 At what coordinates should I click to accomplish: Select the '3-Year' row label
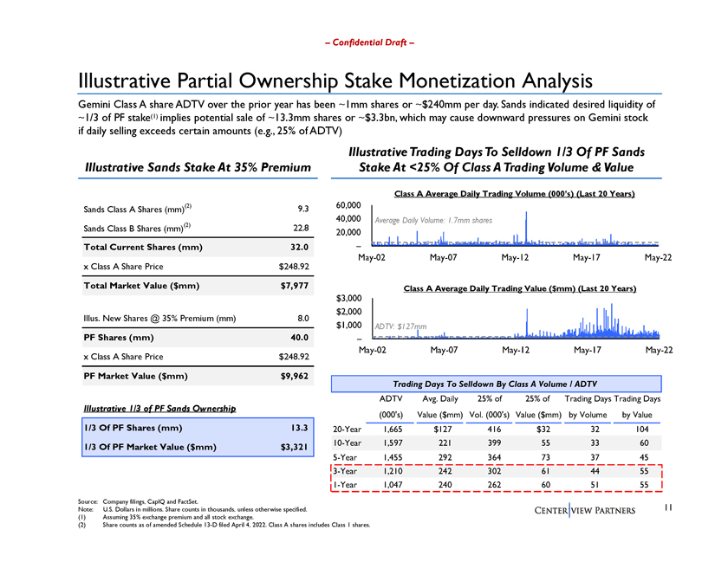345,471
